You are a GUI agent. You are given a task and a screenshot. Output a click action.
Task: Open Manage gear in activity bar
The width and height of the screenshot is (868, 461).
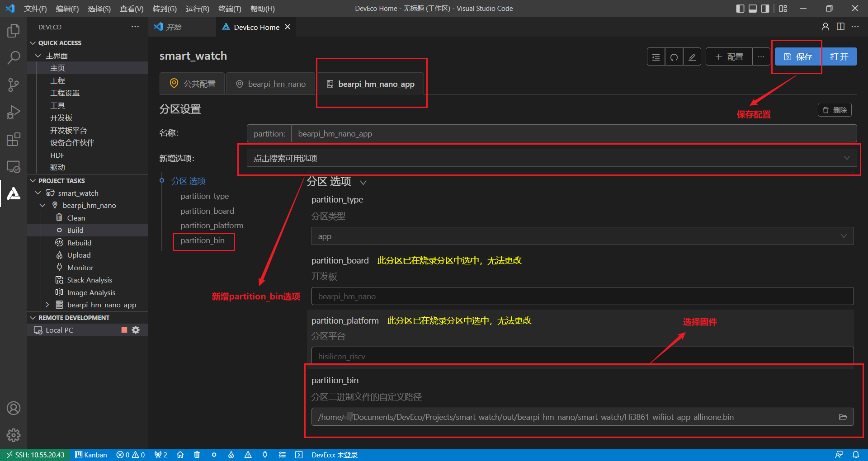tap(14, 435)
